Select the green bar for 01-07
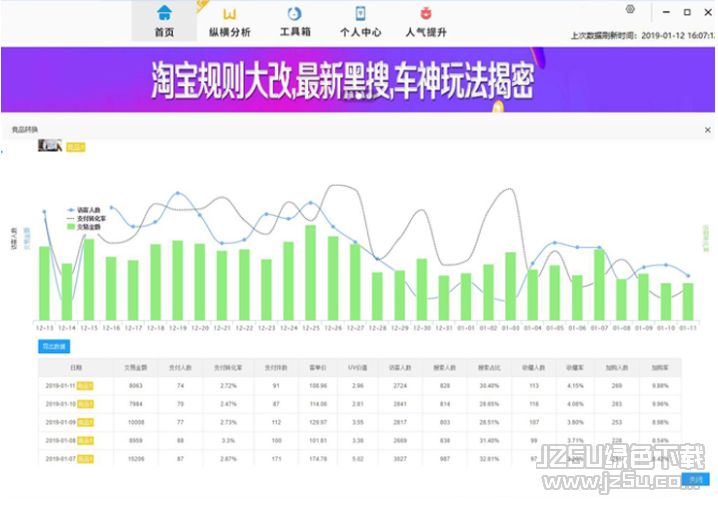This screenshot has width=718, height=508. coord(599,284)
